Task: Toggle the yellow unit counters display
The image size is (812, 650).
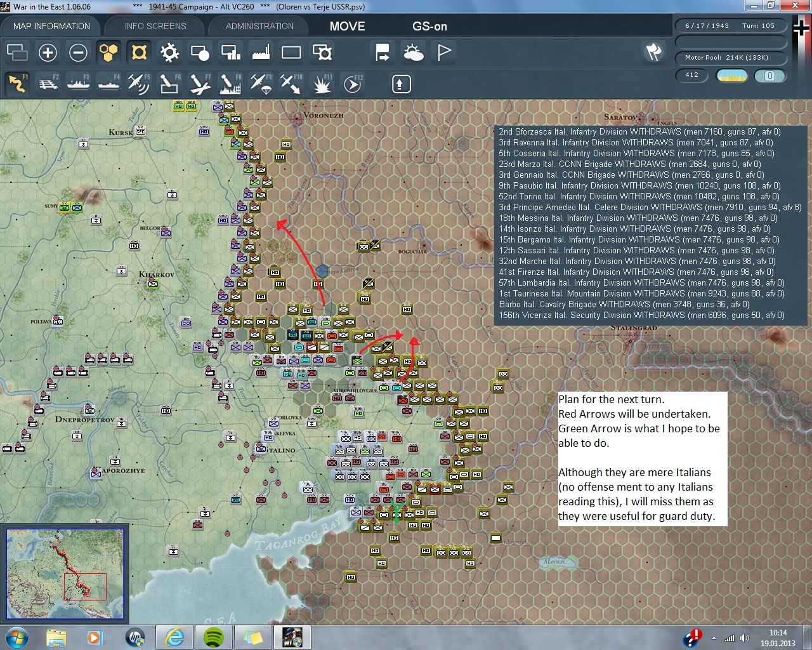Action: 139,52
